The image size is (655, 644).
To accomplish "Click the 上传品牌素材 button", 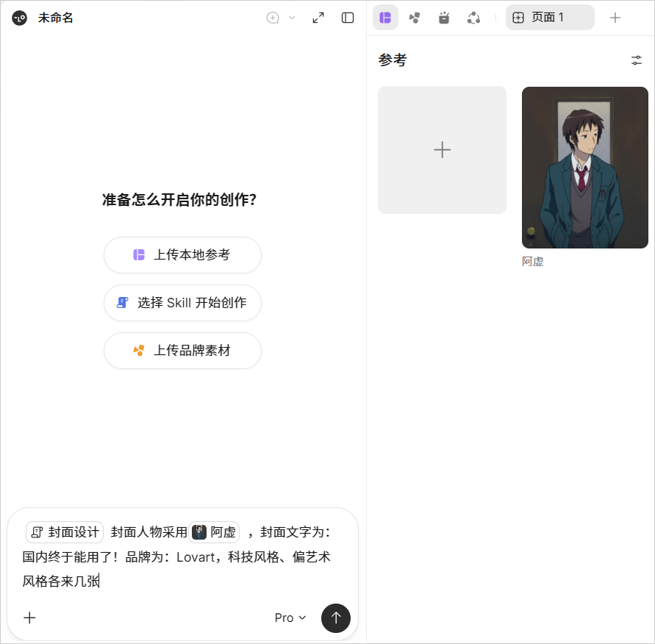I will tap(182, 351).
